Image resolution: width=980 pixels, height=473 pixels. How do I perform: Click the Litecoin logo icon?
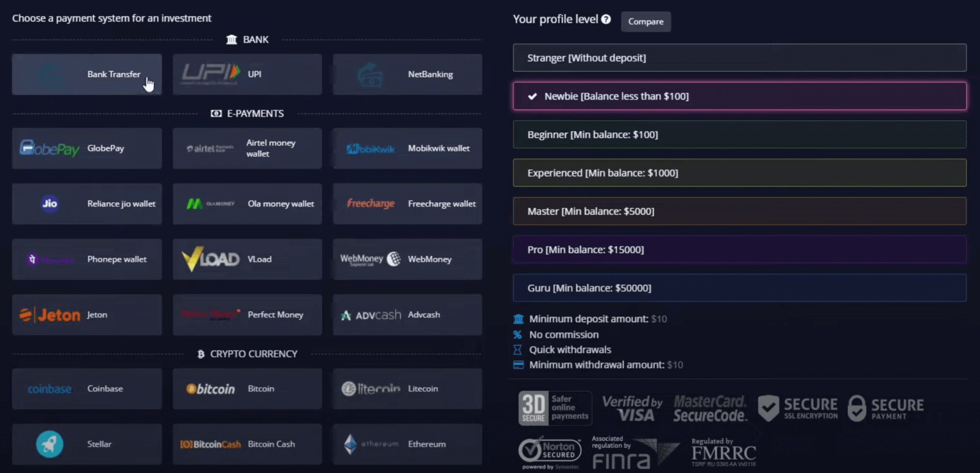(x=371, y=388)
